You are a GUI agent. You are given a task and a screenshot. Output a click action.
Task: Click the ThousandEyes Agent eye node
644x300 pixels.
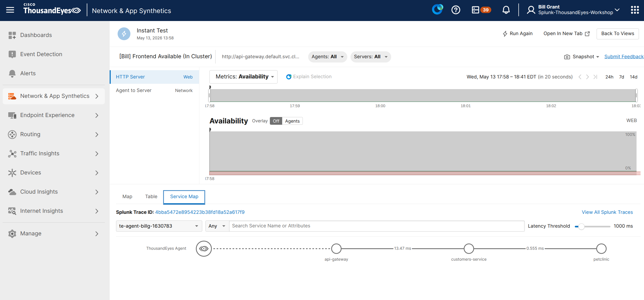(204, 249)
